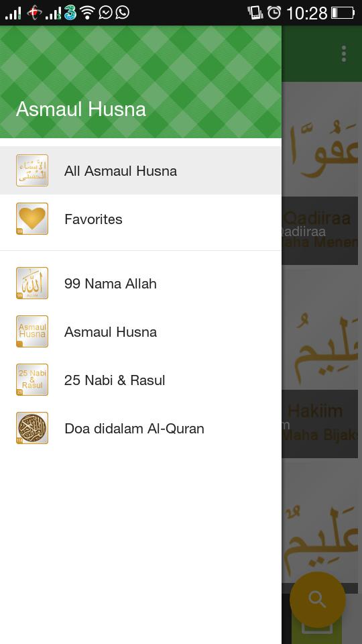
Task: Open the 99 Nama Allah label
Action: [x=111, y=284]
